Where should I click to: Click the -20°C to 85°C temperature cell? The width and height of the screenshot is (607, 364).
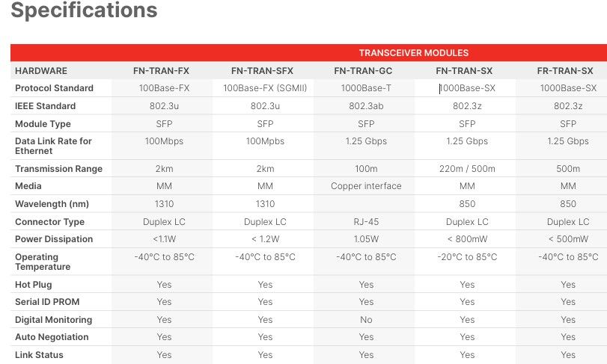[x=467, y=257]
